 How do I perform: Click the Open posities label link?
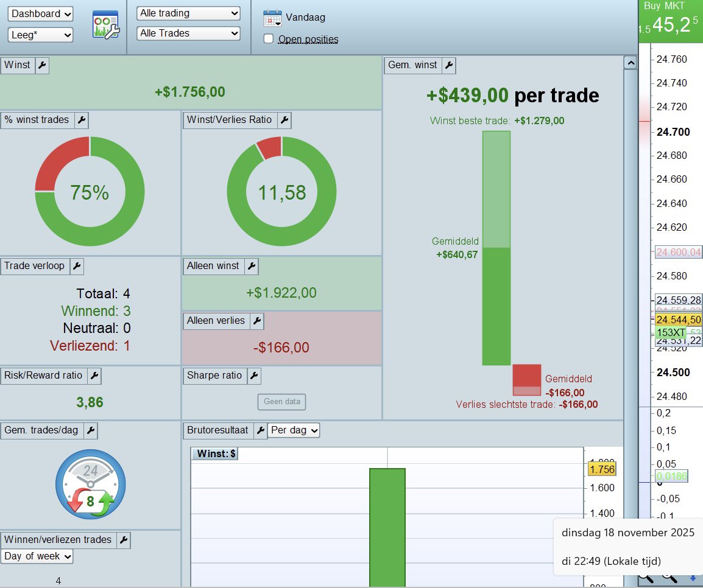click(308, 40)
